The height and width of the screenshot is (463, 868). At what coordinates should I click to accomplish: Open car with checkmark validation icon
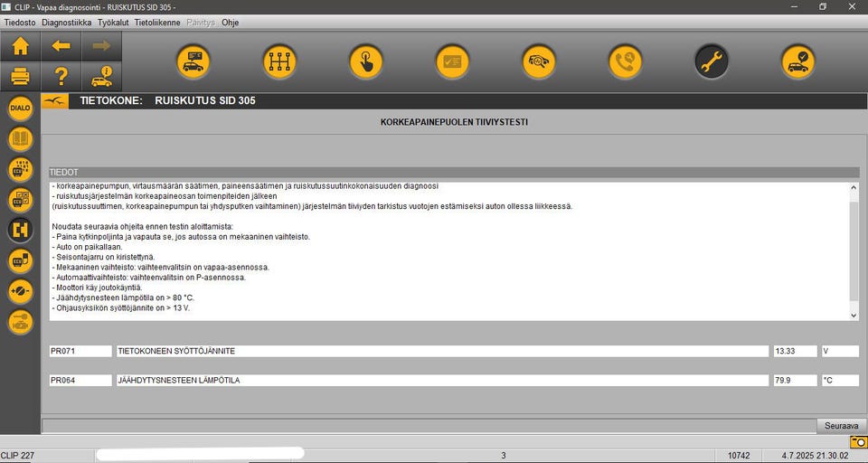point(797,61)
